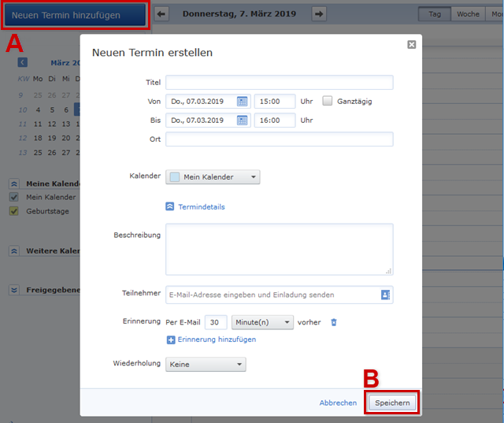Select day 12 in the mini calendar
504x423 pixels.
52,124
